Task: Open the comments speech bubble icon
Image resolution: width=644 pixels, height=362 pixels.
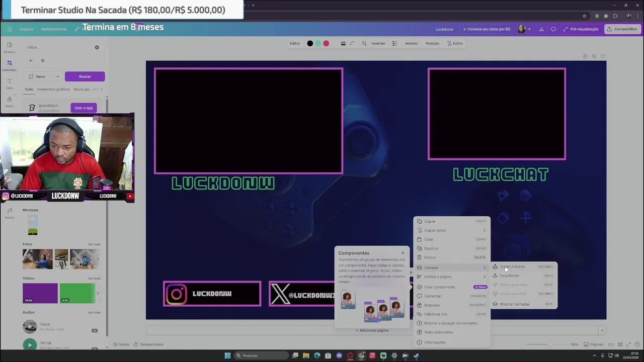Action: pyautogui.click(x=553, y=29)
